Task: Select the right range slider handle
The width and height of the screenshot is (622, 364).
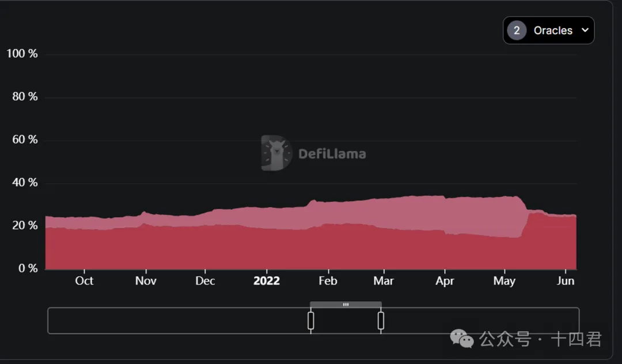Action: pos(381,320)
